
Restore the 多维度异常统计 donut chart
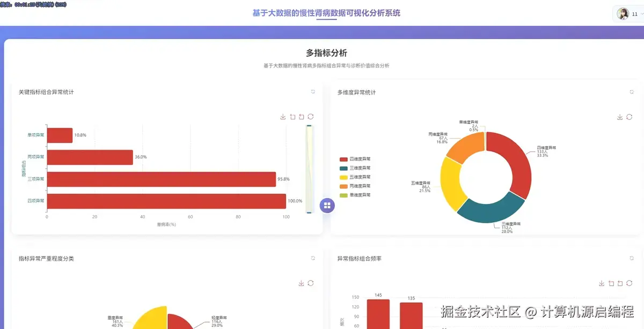(629, 117)
